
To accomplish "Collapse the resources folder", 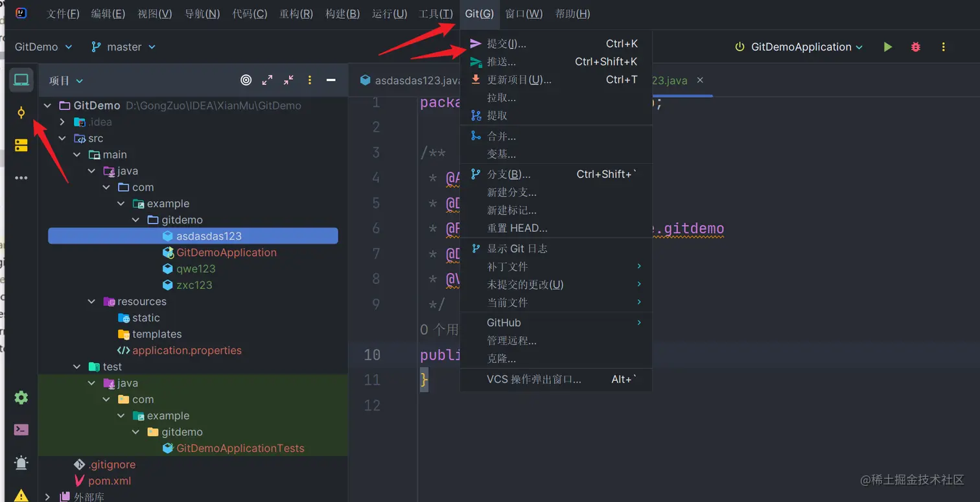I will pyautogui.click(x=92, y=301).
